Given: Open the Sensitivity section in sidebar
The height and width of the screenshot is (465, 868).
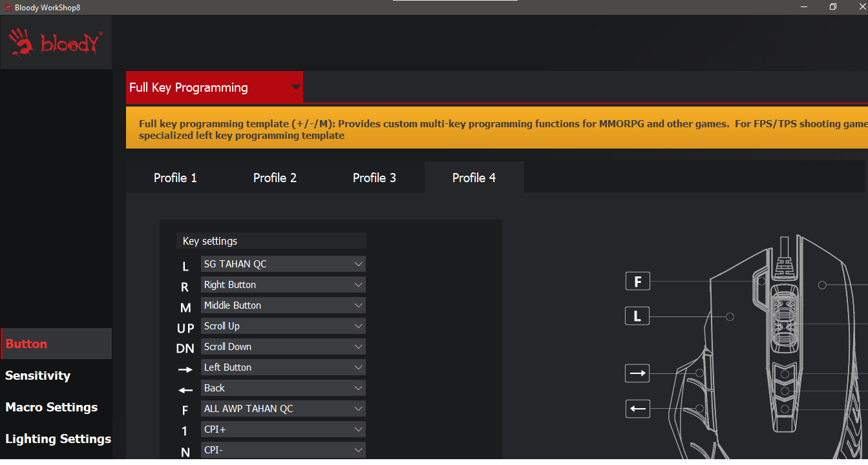Looking at the screenshot, I should tap(56, 375).
